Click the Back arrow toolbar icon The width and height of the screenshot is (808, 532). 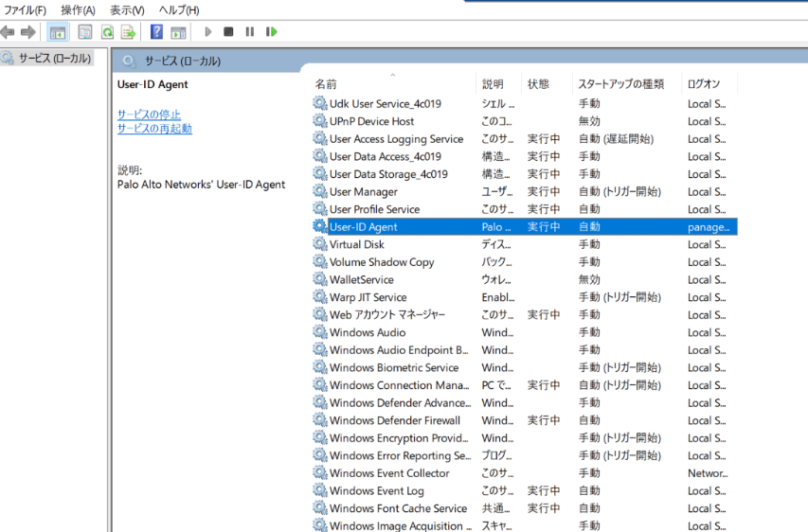tap(8, 32)
